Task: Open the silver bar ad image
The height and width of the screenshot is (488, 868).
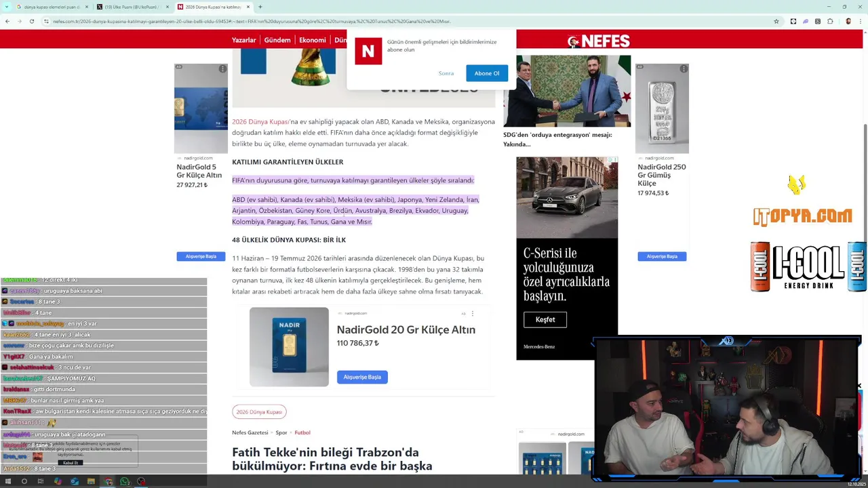Action: tap(662, 108)
